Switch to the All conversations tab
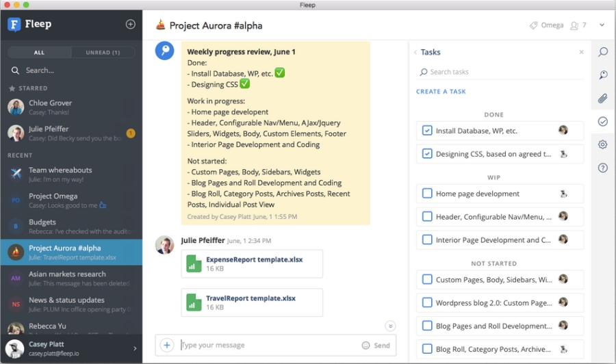 (39, 53)
